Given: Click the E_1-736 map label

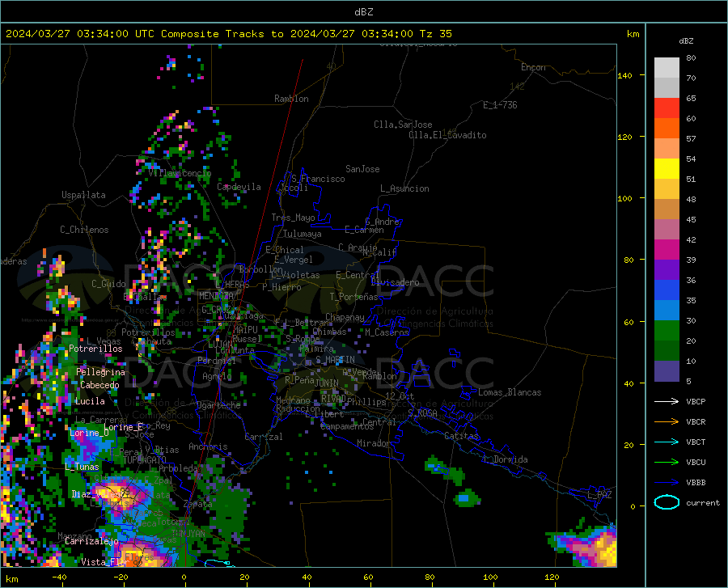Looking at the screenshot, I should click(500, 105).
